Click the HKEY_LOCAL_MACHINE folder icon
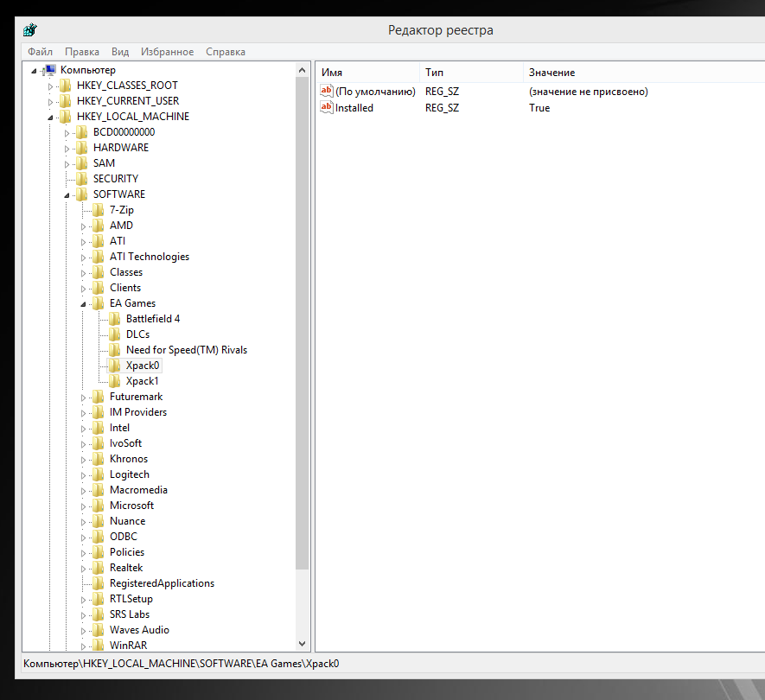 pos(66,117)
